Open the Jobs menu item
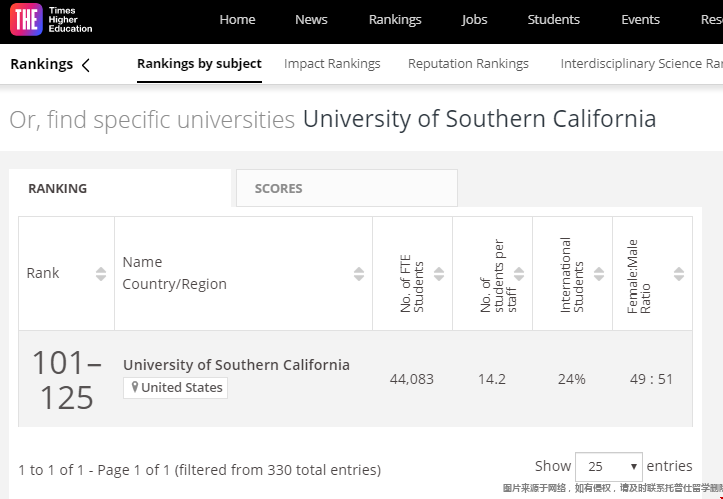Viewport: 723px width, 499px height. (x=474, y=20)
